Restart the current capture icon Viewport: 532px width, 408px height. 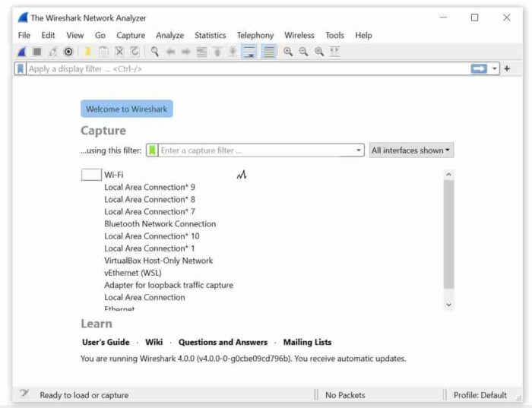(52, 52)
